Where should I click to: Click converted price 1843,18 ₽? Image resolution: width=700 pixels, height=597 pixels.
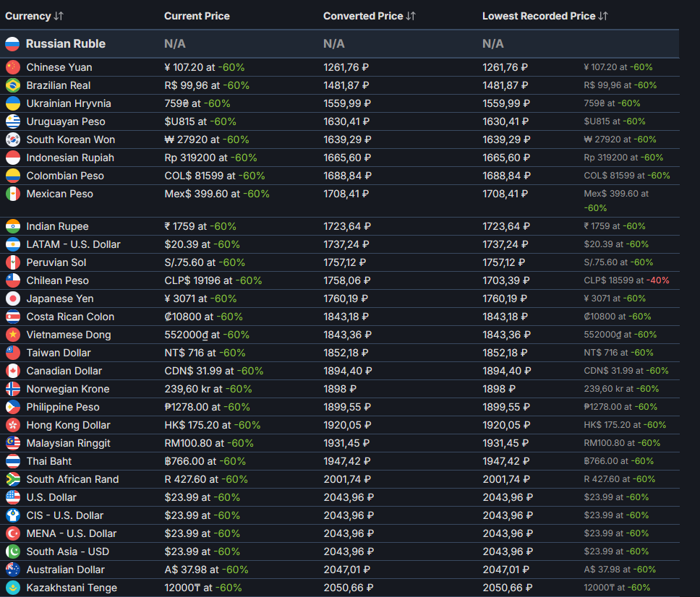click(346, 317)
